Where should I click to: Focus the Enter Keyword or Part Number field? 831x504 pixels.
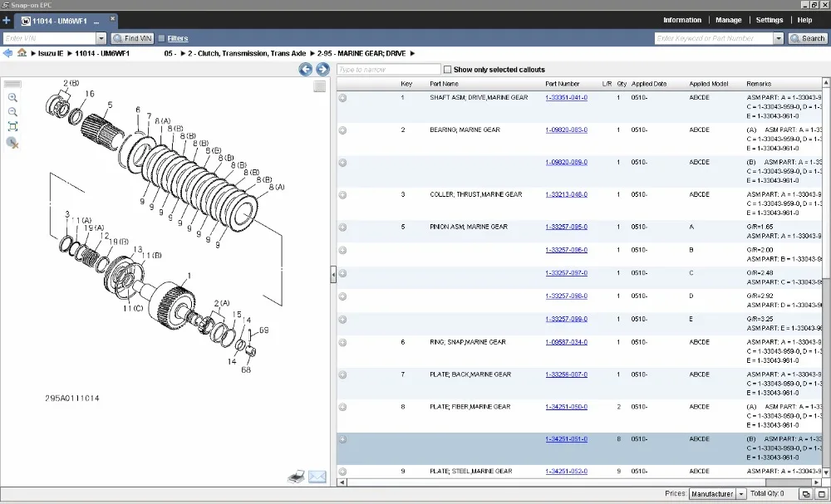[713, 38]
